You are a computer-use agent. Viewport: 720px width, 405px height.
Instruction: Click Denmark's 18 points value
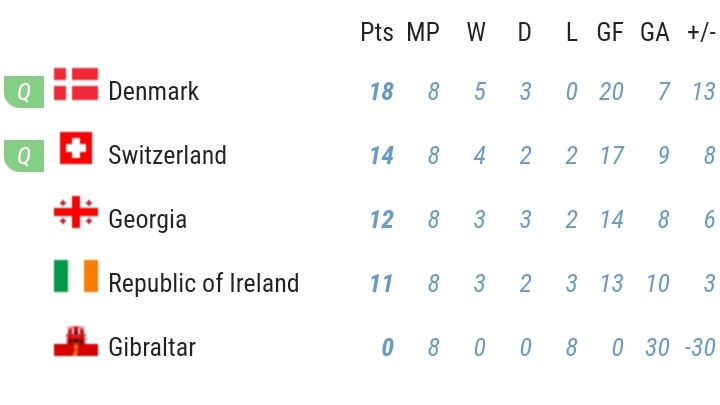click(x=382, y=91)
